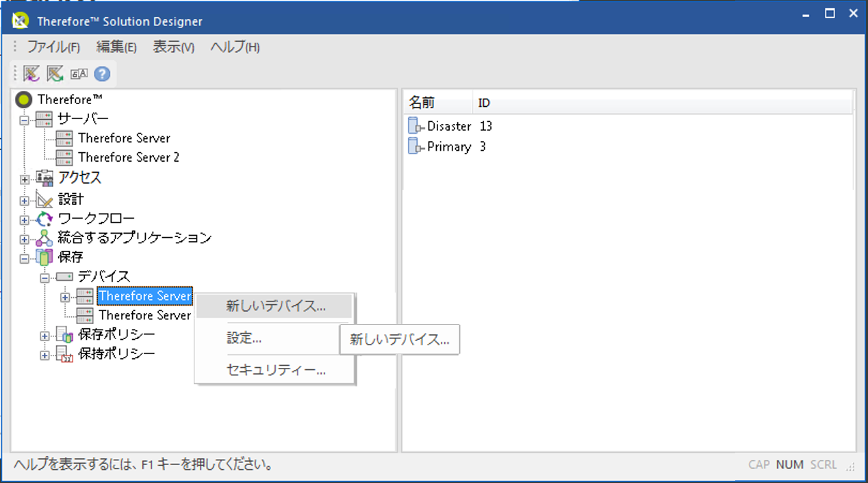Screen dimensions: 868x483
Task: Click the サーバー node's server rack icon
Action: 44,119
